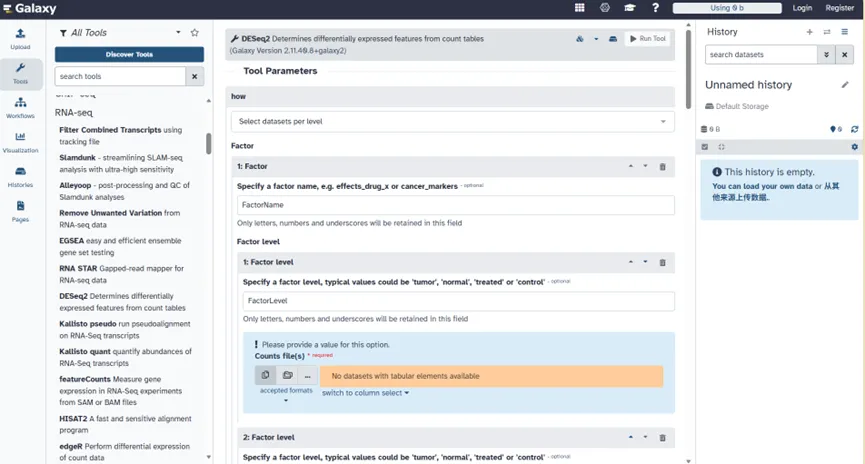Edit the Unnamed history name
This screenshot has height=464, width=865.
(x=845, y=85)
